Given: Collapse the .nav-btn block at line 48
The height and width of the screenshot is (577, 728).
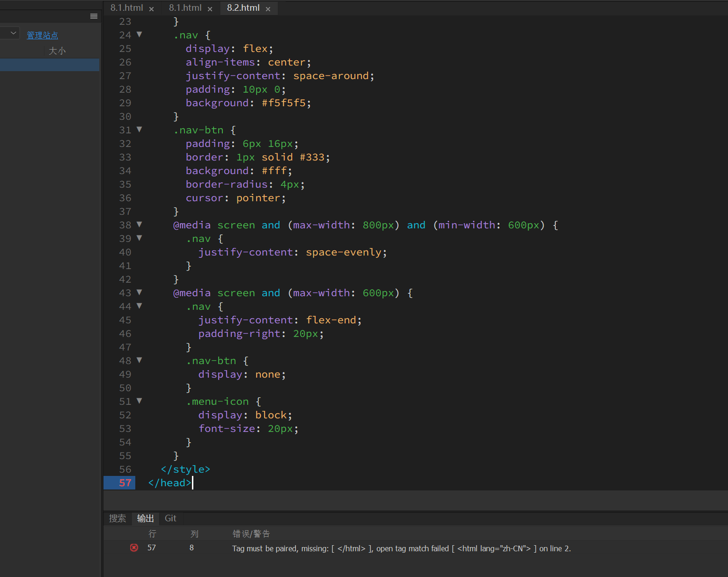Looking at the screenshot, I should click(139, 360).
